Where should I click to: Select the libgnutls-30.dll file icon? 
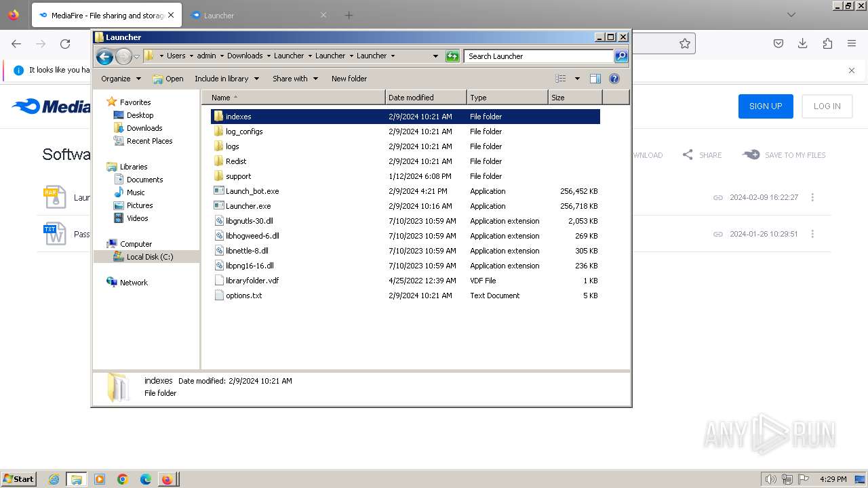pos(218,221)
